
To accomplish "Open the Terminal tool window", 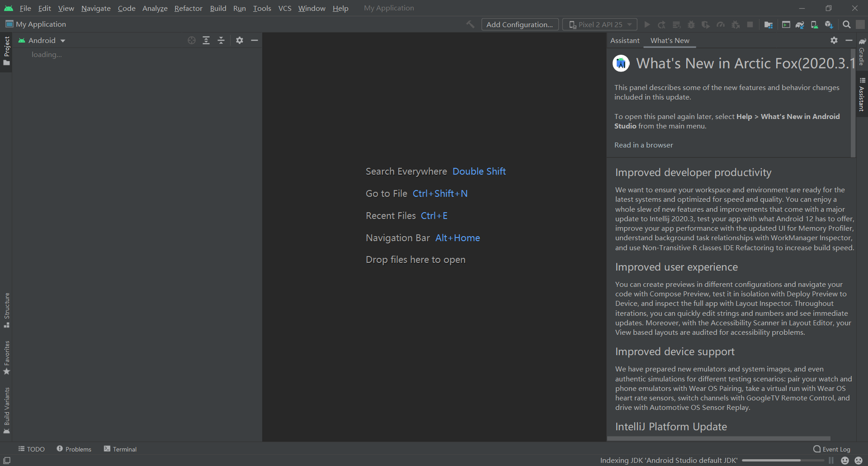I will click(120, 449).
